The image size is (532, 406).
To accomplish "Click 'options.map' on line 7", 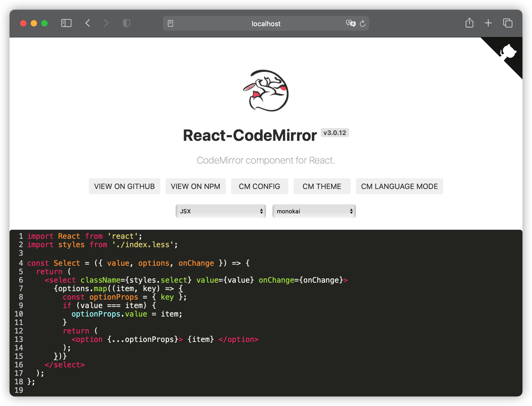I will click(82, 288).
